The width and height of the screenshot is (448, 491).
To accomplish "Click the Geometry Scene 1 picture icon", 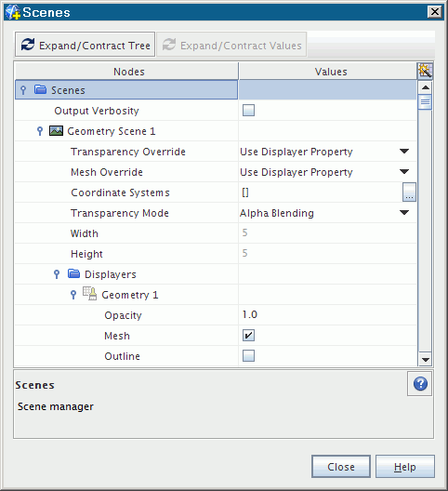I will (x=56, y=131).
